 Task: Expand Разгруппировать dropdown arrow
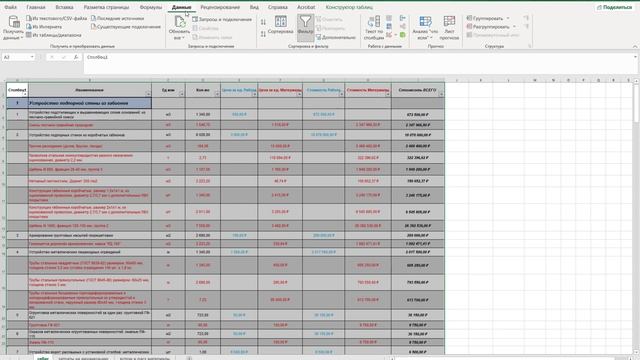tap(514, 27)
